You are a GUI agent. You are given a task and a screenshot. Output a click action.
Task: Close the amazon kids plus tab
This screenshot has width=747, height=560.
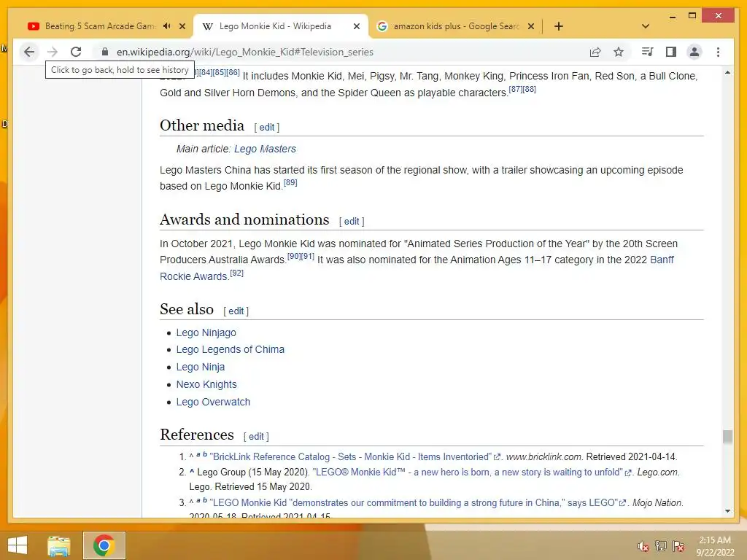(531, 26)
